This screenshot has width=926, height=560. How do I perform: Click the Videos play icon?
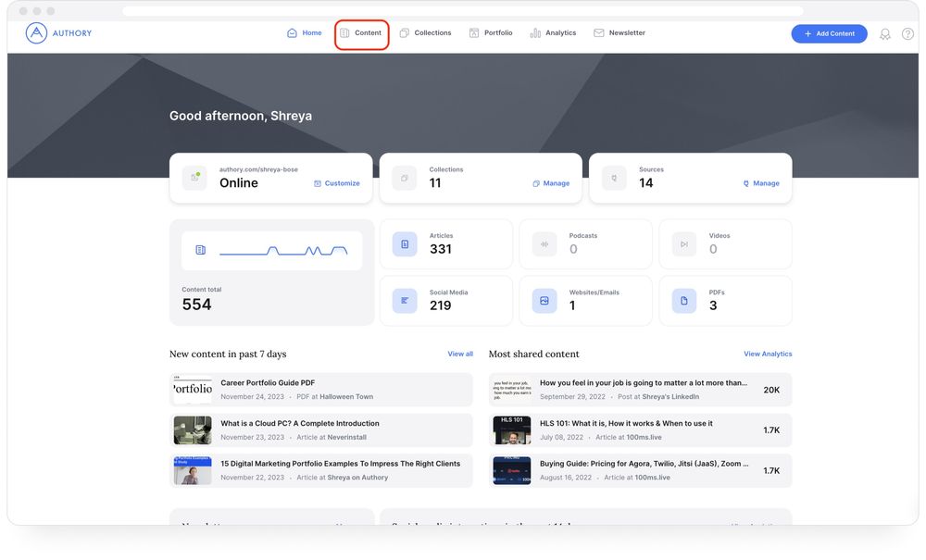tap(684, 244)
